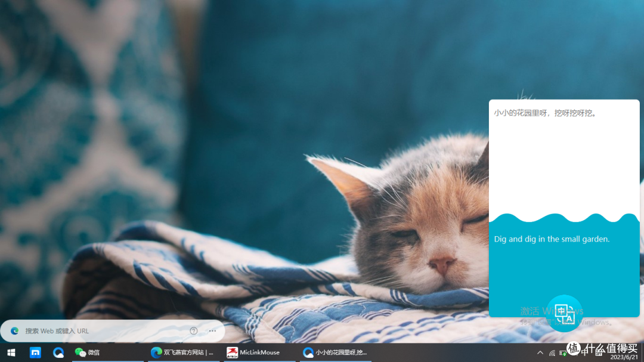Open the Windows Start menu

(11, 352)
